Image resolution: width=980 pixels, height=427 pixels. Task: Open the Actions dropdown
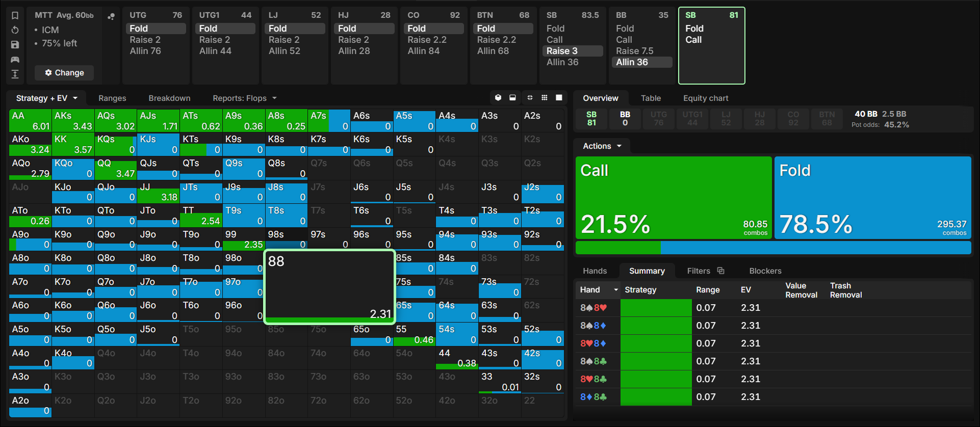[602, 146]
